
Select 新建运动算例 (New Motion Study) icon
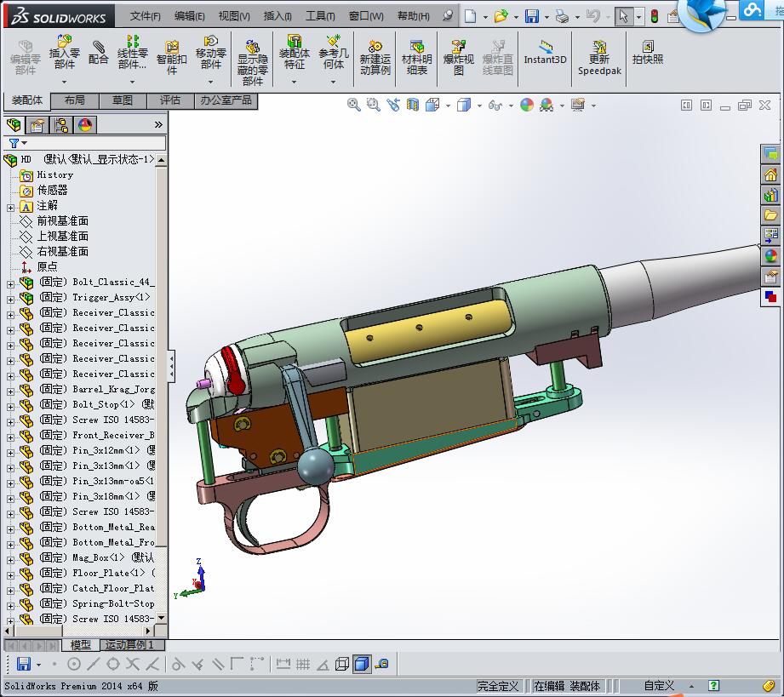point(375,57)
